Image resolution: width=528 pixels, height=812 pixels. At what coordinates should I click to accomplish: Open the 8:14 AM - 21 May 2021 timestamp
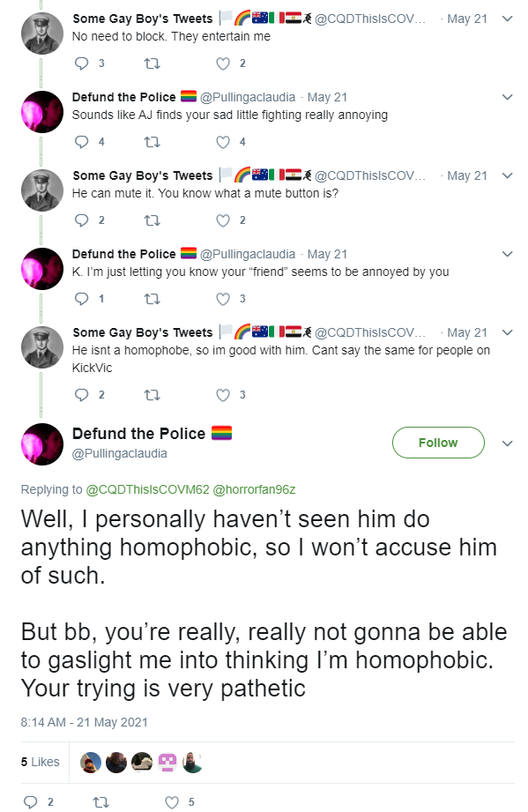point(85,722)
